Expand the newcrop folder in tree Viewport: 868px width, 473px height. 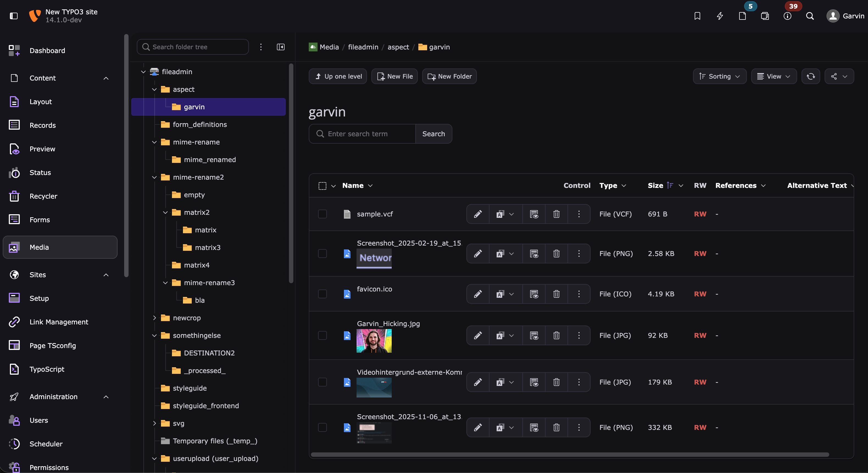154,318
